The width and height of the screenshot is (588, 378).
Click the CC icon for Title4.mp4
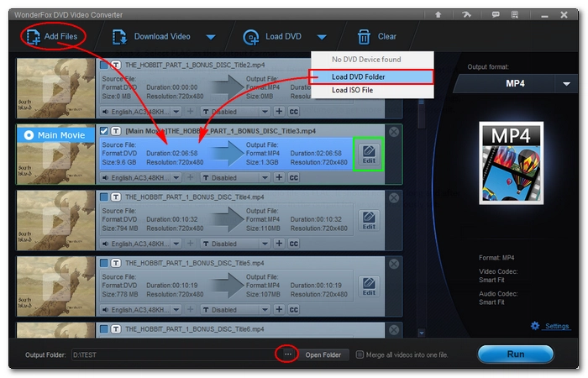(294, 244)
